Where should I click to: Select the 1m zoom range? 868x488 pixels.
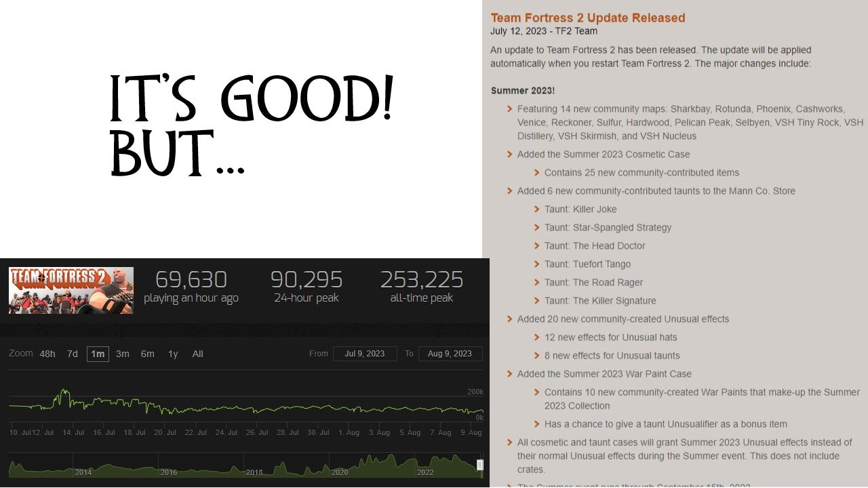point(98,354)
